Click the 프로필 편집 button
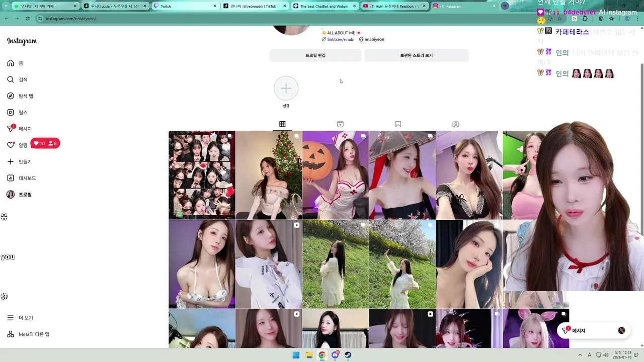The image size is (644, 362). click(315, 55)
